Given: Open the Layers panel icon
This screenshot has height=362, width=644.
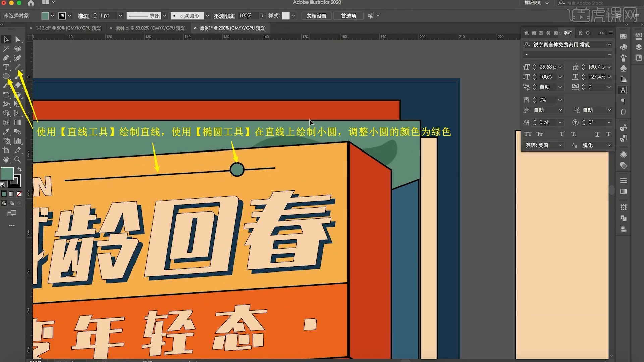Looking at the screenshot, I should pyautogui.click(x=639, y=47).
